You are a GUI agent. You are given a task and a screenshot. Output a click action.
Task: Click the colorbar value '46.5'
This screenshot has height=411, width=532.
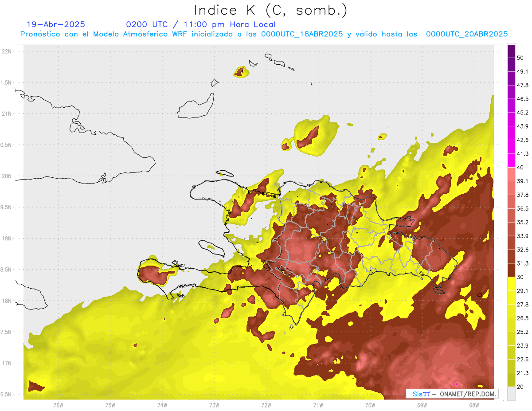pos(523,99)
